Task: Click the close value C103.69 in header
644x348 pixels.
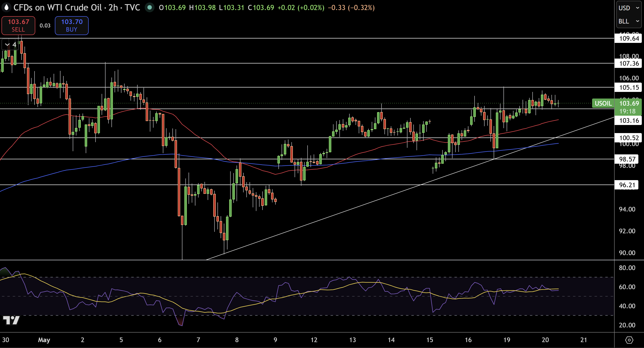Action: (x=261, y=8)
